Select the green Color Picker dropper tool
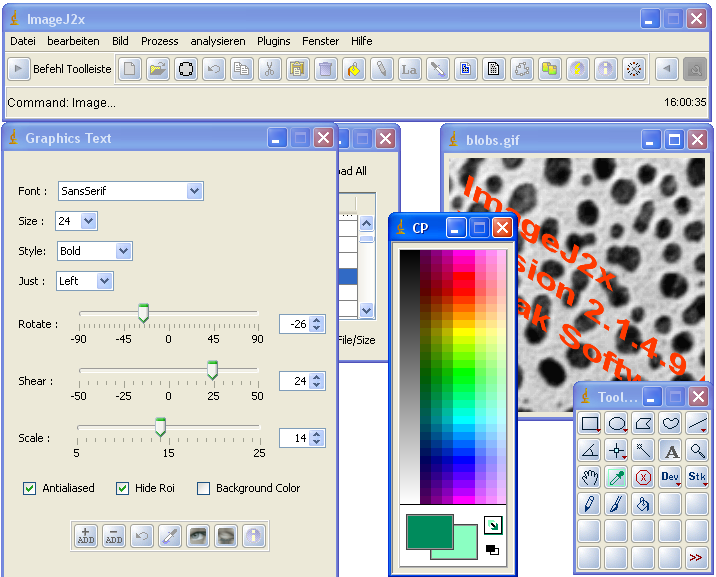716x577 pixels. pyautogui.click(x=616, y=477)
